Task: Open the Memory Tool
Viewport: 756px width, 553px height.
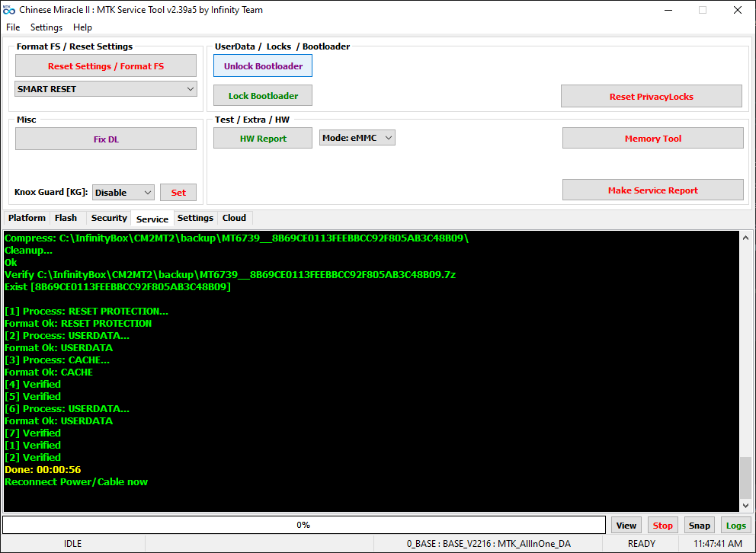Action: pos(653,139)
